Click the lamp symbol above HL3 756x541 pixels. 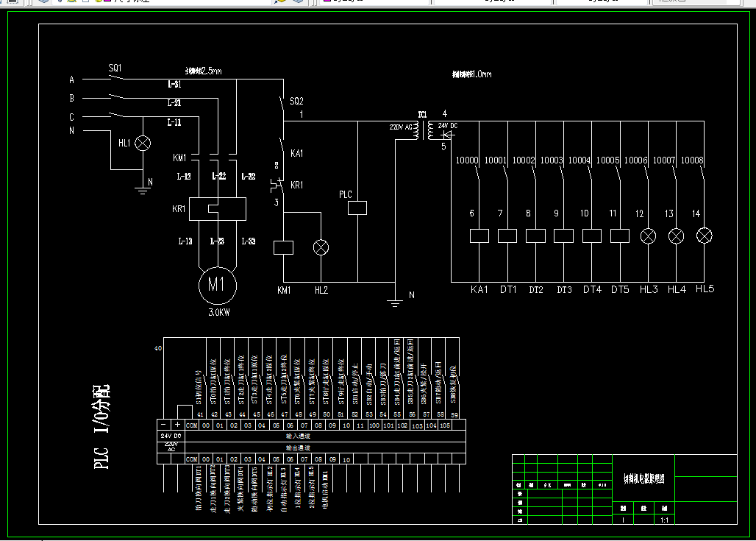click(x=648, y=236)
